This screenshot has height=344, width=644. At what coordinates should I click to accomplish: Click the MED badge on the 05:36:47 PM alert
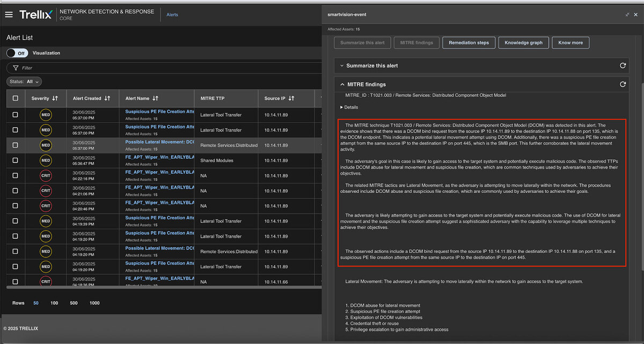pos(46,160)
